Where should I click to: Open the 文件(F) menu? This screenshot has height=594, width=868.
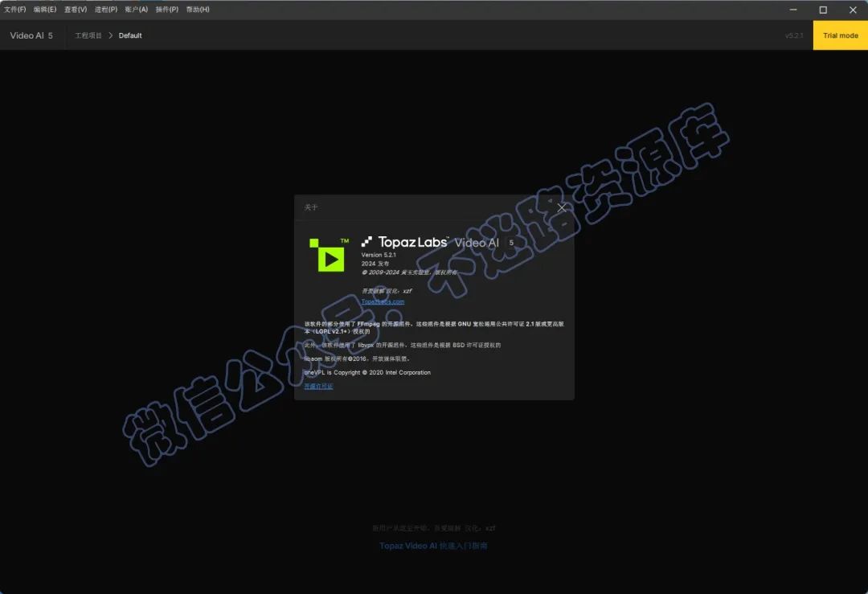15,10
